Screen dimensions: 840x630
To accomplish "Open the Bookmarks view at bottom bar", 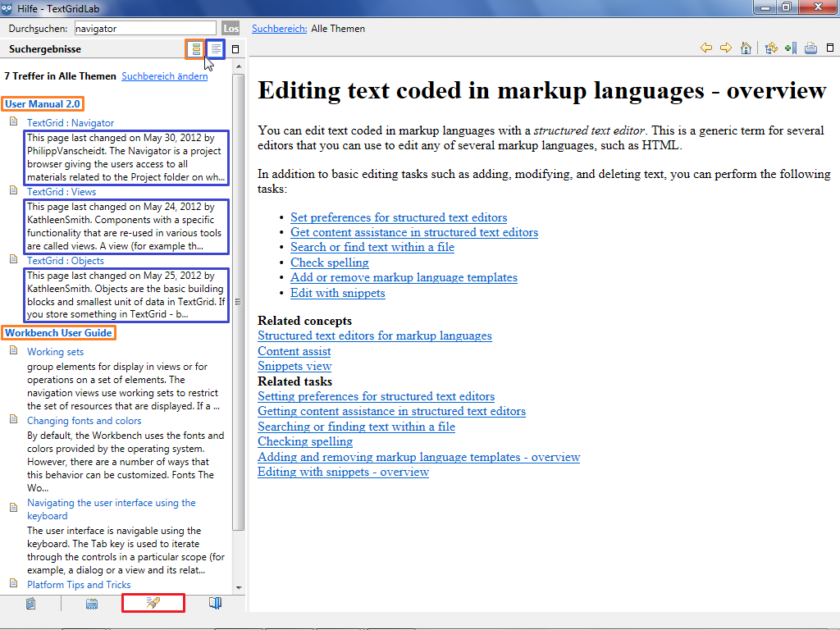I will 215,604.
